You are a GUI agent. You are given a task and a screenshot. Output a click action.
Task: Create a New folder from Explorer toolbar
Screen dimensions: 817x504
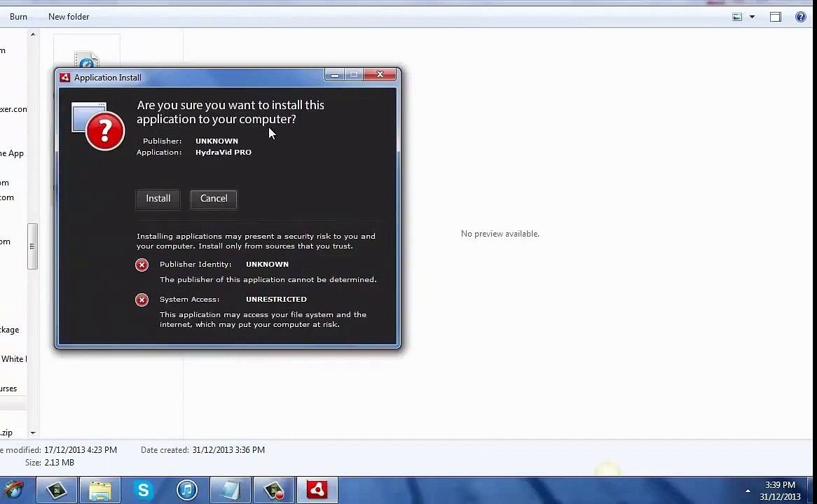click(x=69, y=17)
